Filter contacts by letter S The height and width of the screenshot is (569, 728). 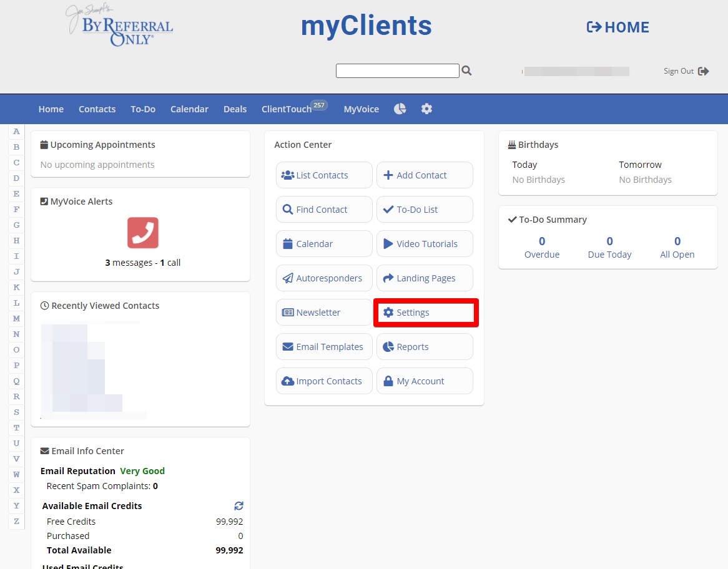pyautogui.click(x=16, y=412)
